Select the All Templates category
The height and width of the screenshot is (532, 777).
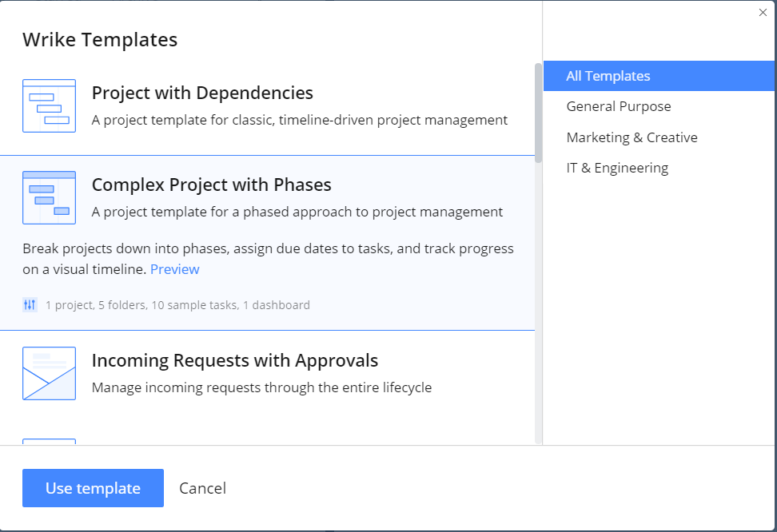(608, 76)
